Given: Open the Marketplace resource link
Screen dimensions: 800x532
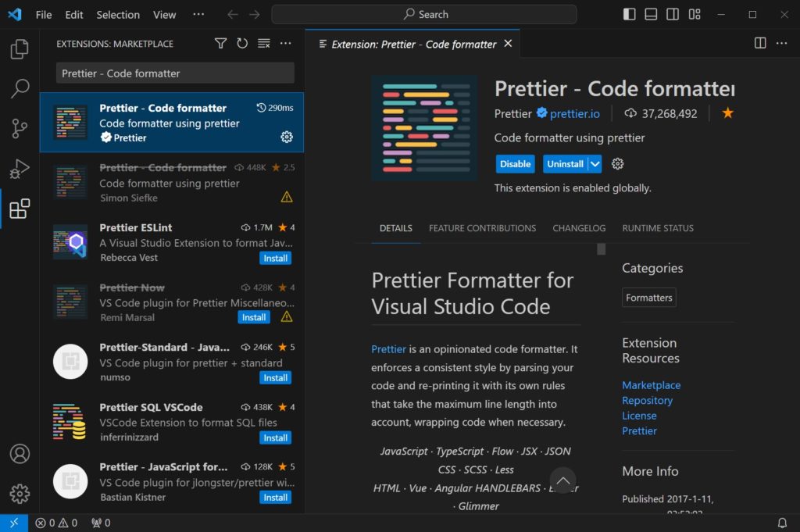Looking at the screenshot, I should 651,385.
